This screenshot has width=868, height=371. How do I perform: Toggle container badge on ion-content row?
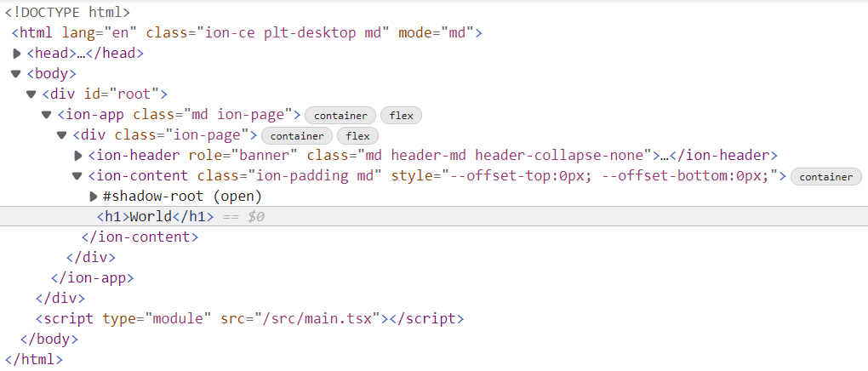tap(826, 177)
